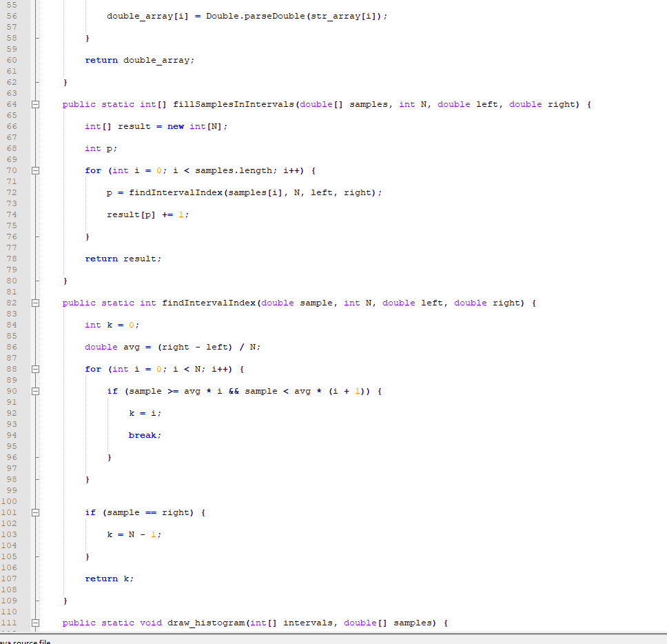
Task: Collapse the draw_histogram method fold
Action: point(36,623)
